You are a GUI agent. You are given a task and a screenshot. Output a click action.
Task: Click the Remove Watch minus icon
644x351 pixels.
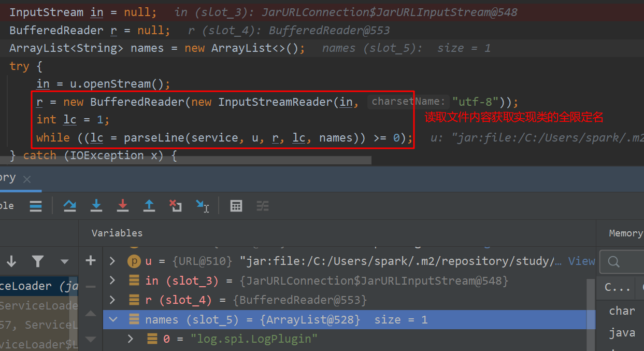(91, 286)
